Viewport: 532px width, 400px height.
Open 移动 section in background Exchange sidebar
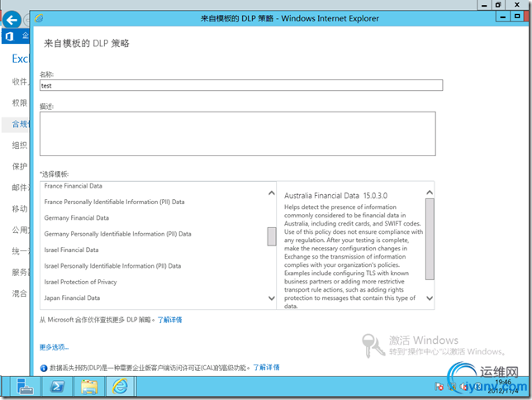pyautogui.click(x=20, y=208)
